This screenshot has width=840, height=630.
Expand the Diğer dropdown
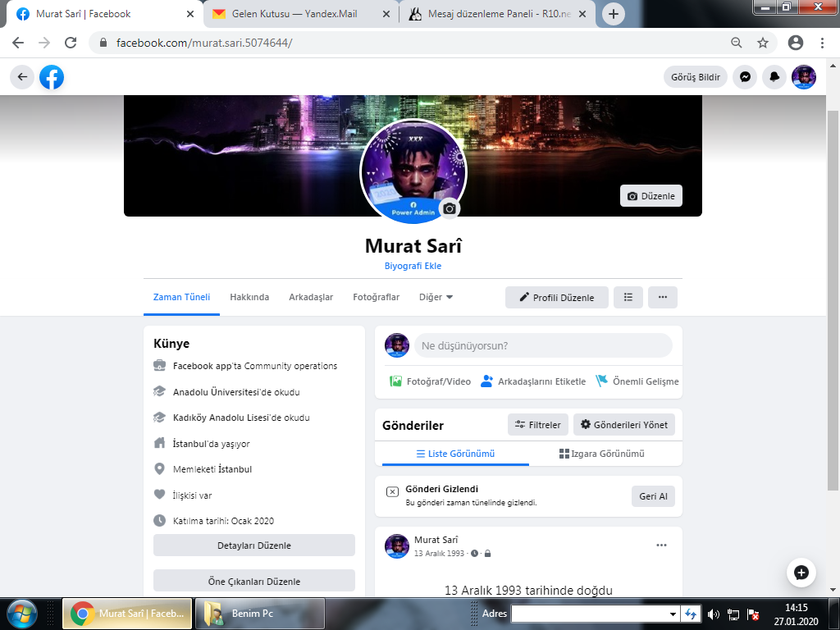[436, 297]
